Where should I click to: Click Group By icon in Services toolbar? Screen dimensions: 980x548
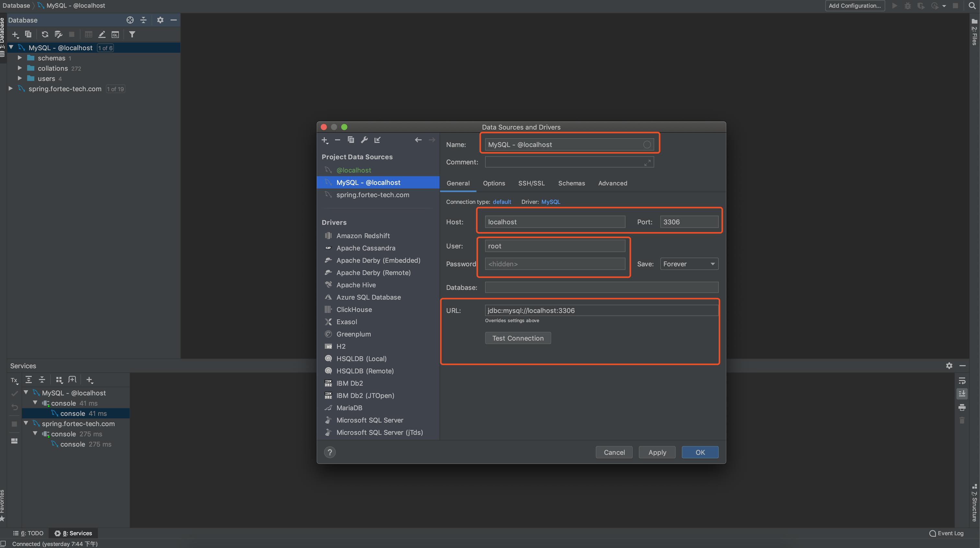pos(59,379)
